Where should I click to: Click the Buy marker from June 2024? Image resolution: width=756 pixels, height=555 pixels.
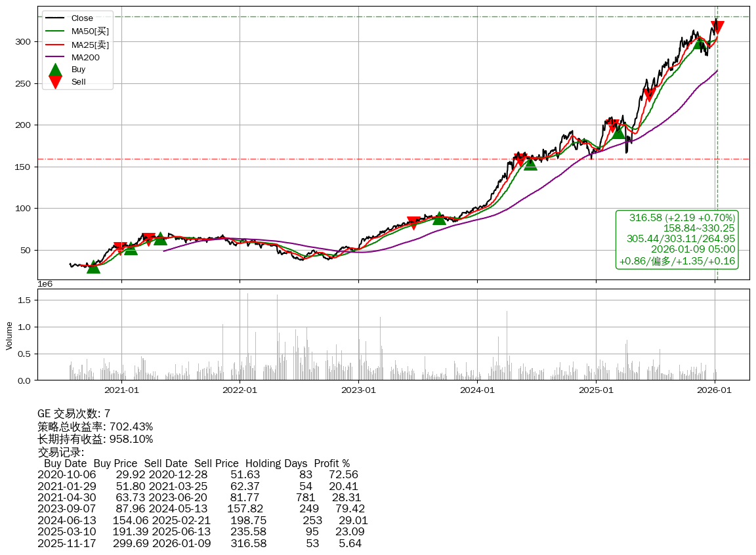[530, 164]
